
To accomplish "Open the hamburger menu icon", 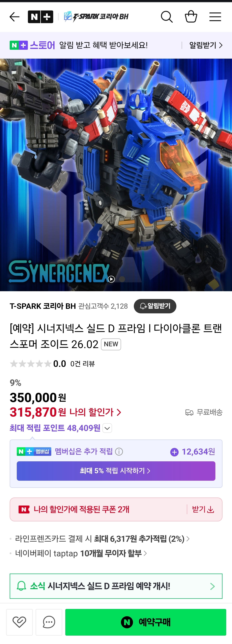I will pyautogui.click(x=215, y=17).
